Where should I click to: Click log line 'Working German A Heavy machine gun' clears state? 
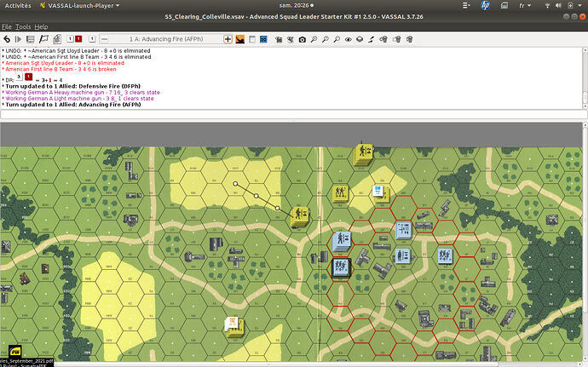pyautogui.click(x=83, y=92)
